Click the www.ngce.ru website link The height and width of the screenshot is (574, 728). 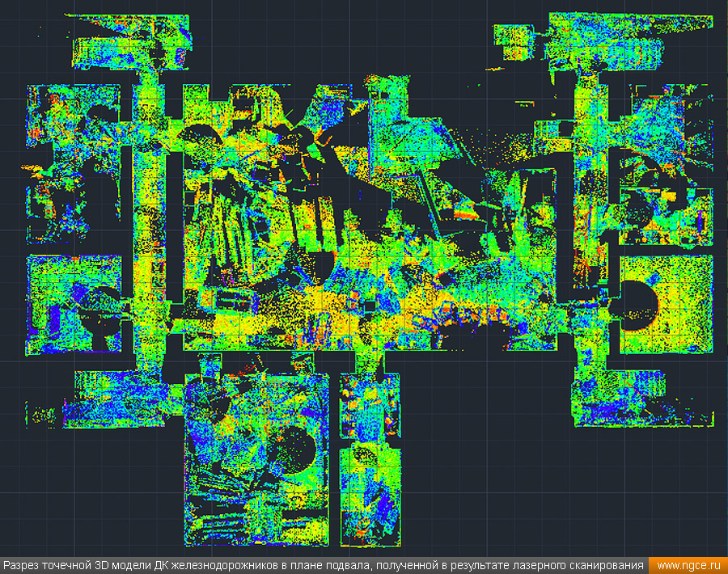point(688,566)
